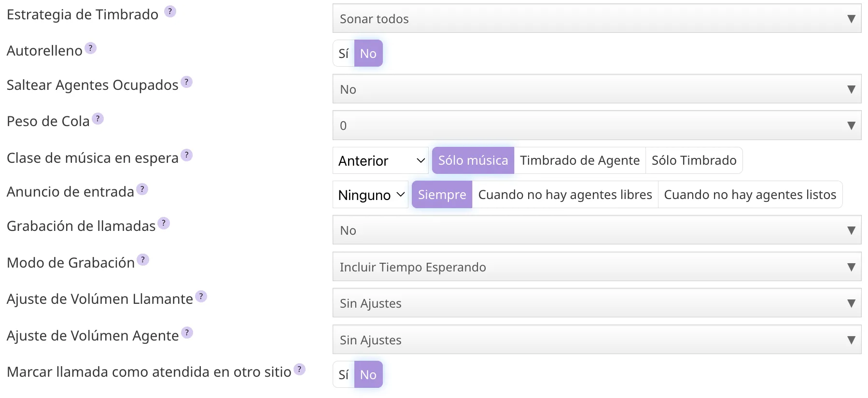Click the Siempre announcement button

tap(442, 195)
